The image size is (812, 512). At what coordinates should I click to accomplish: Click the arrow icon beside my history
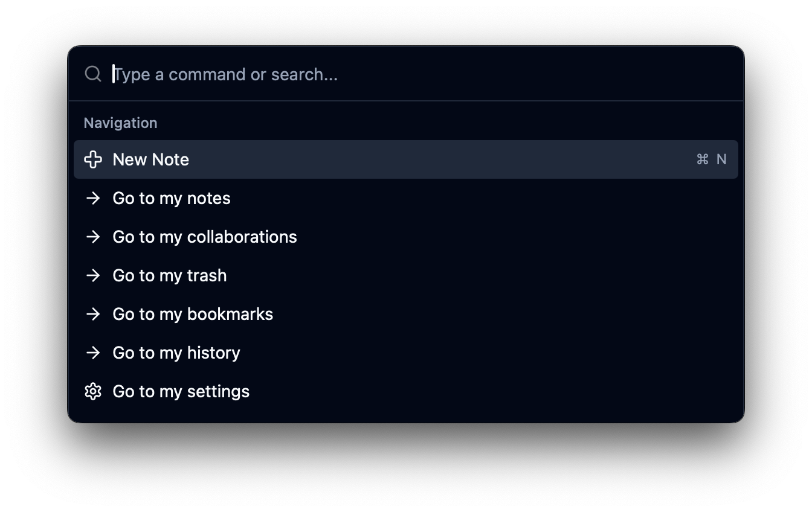tap(93, 353)
